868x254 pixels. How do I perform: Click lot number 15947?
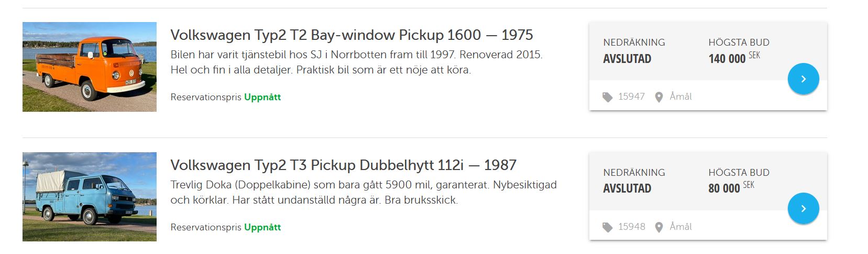[x=631, y=97]
